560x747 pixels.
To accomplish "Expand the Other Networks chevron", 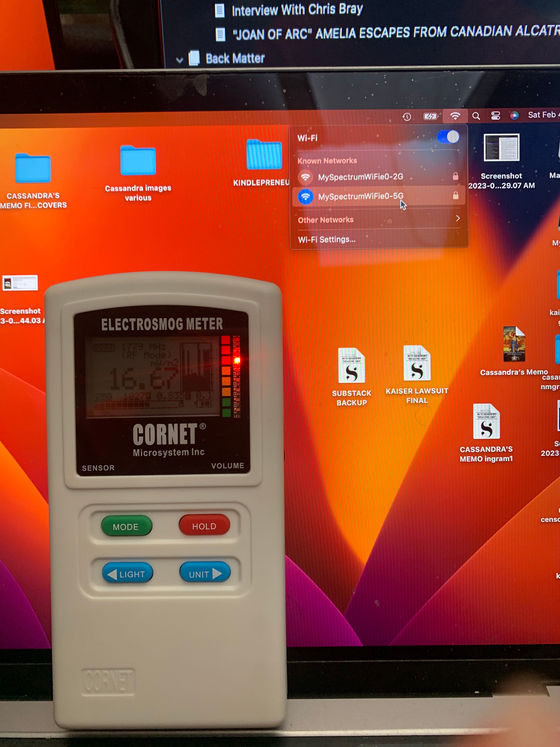I will coord(458,218).
